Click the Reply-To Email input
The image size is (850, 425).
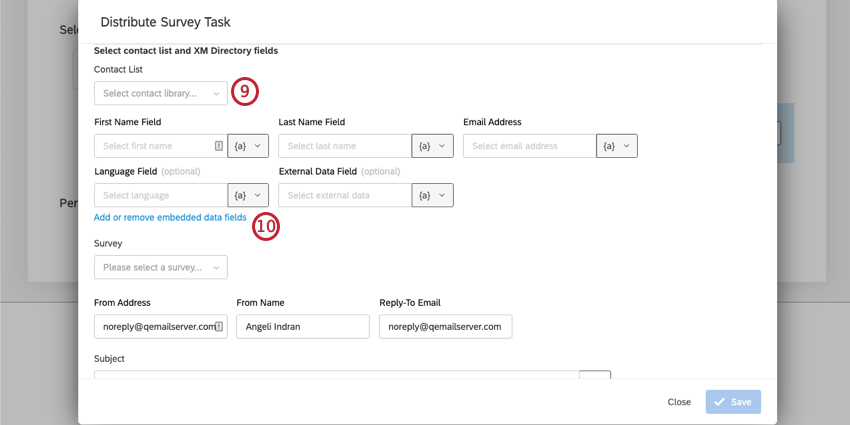445,327
